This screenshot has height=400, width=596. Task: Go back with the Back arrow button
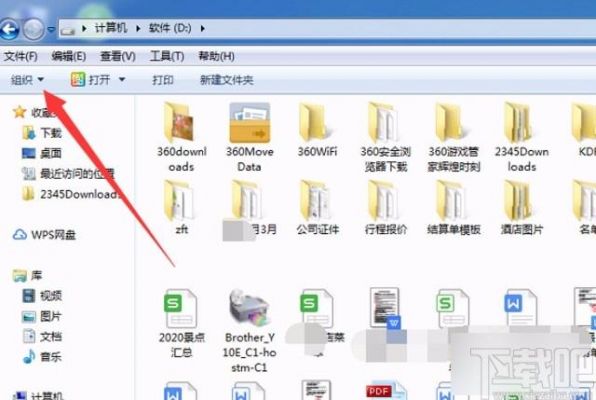point(8,29)
